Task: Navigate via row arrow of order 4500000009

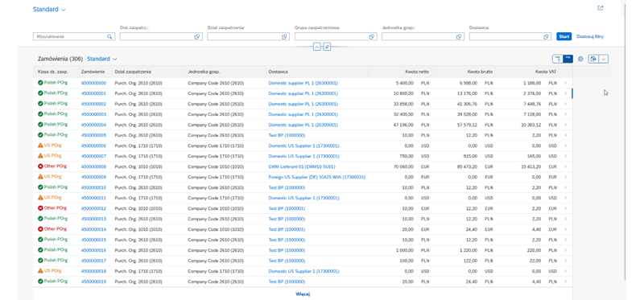Action: (566, 177)
